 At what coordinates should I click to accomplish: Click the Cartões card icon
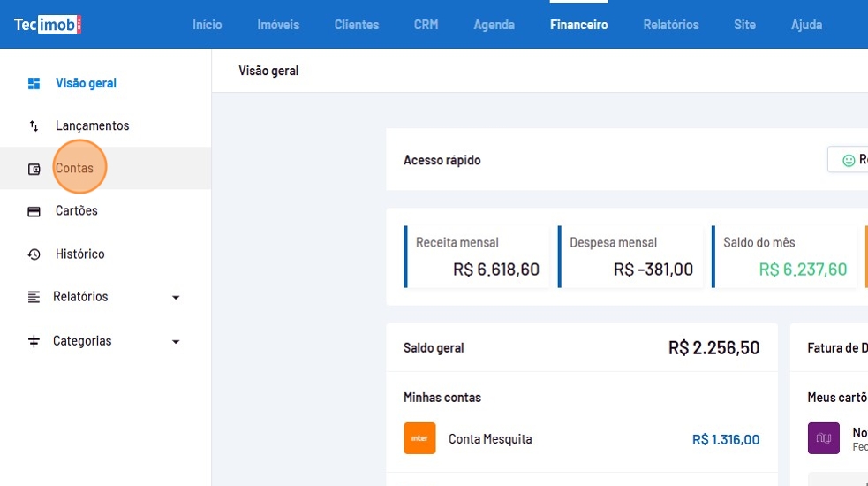(34, 211)
